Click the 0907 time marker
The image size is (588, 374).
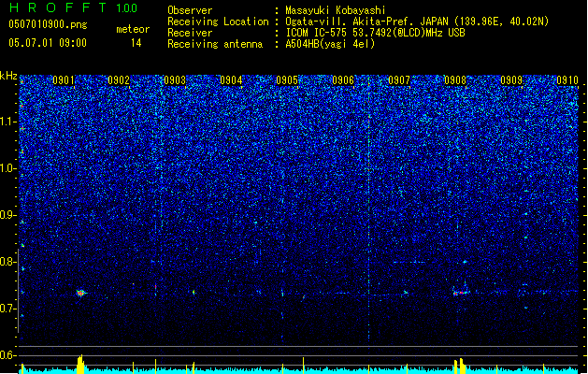coord(399,80)
